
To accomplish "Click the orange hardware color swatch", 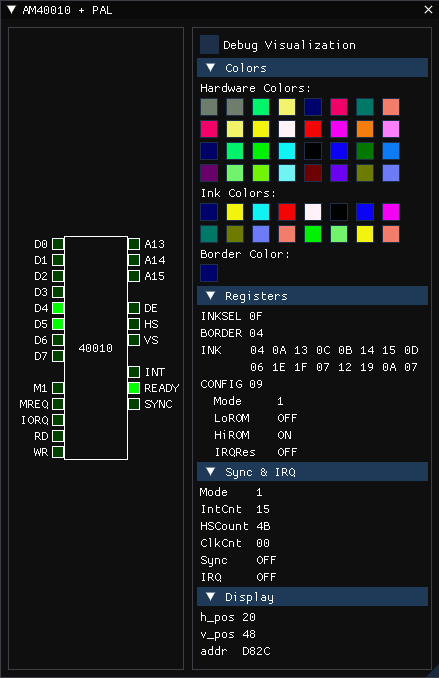I will [365, 129].
